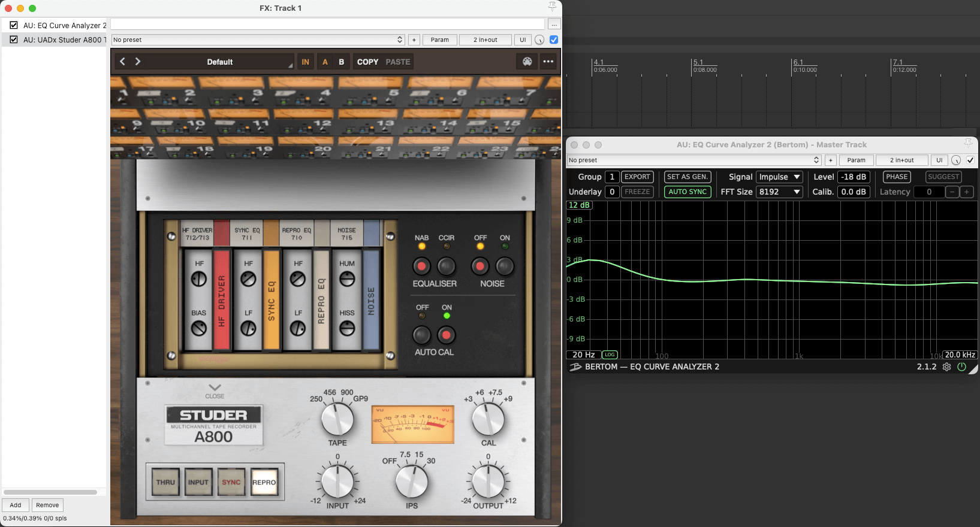Open the FFT Size 8192 dropdown

coord(779,192)
